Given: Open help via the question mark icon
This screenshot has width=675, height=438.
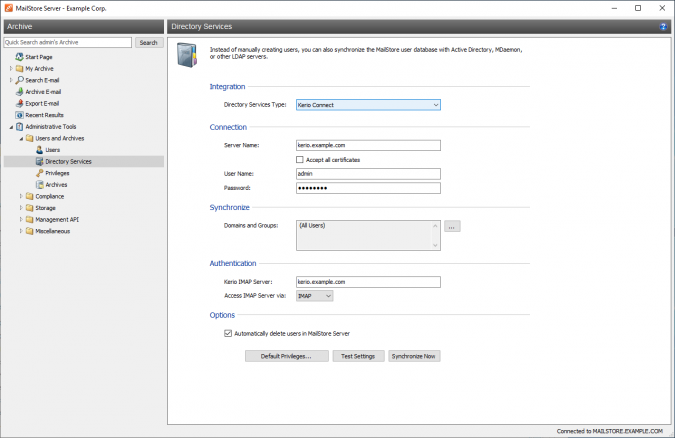Looking at the screenshot, I should click(663, 27).
